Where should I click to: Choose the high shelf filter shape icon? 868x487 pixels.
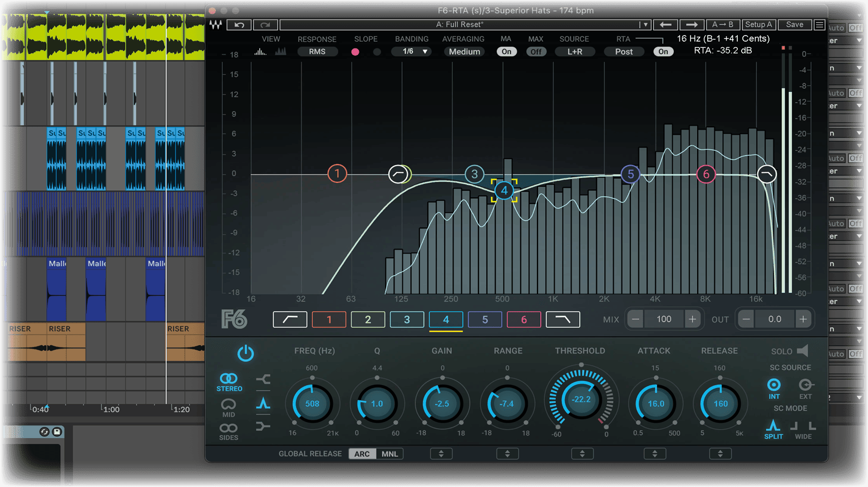pyautogui.click(x=263, y=426)
